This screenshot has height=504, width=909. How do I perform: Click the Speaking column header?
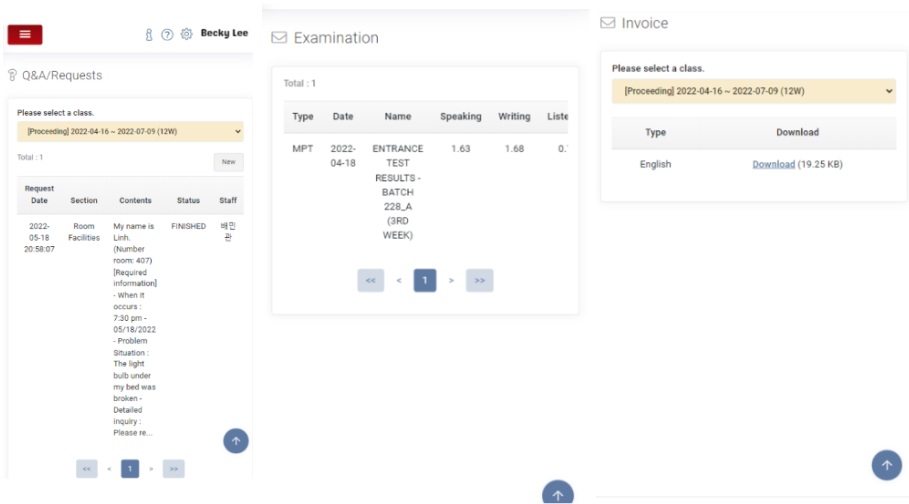tap(460, 117)
